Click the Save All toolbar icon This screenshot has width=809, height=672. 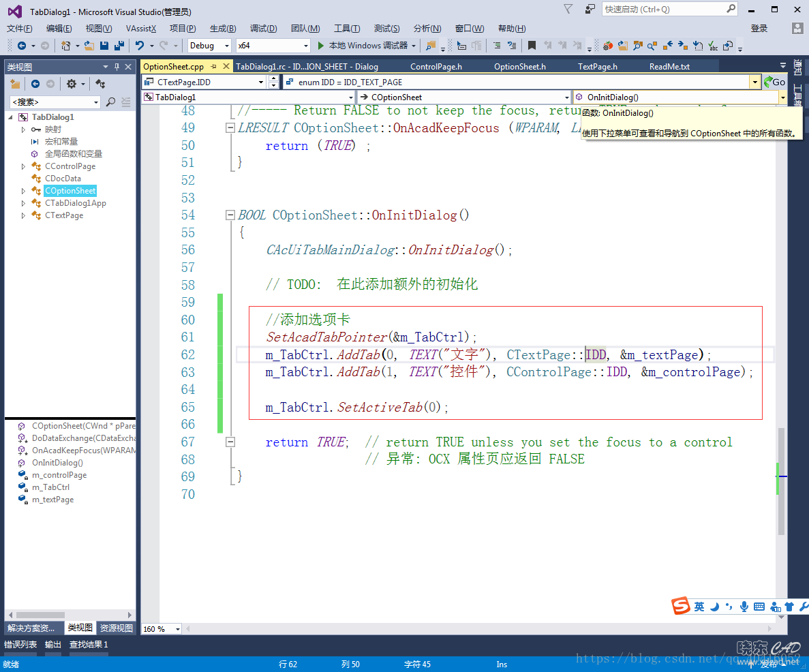[119, 46]
